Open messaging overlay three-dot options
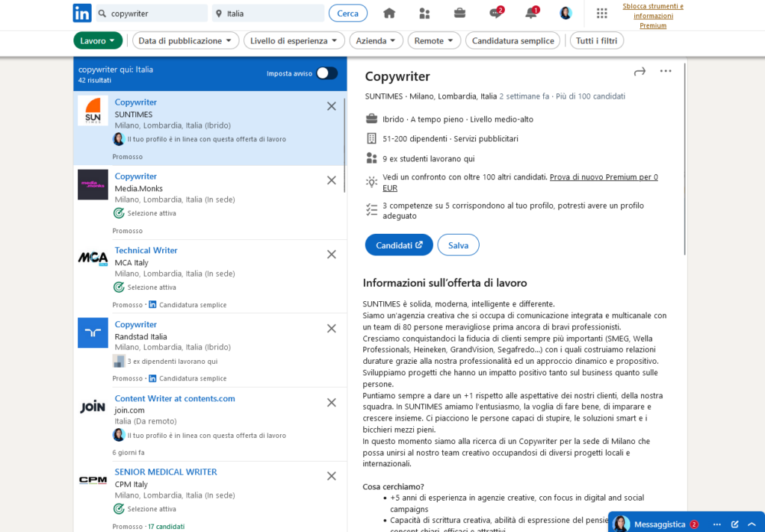 [716, 525]
